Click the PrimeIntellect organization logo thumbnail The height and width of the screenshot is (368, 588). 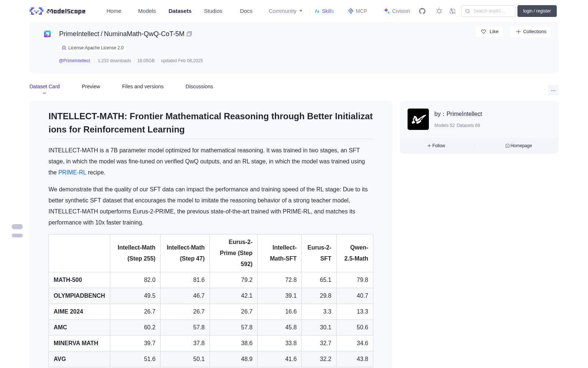pos(418,119)
